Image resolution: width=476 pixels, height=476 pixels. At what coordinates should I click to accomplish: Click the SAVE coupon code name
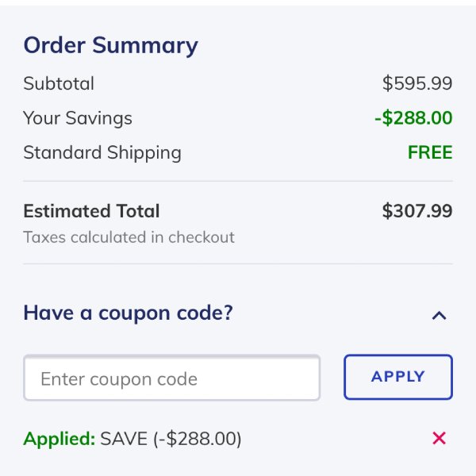[x=124, y=439]
